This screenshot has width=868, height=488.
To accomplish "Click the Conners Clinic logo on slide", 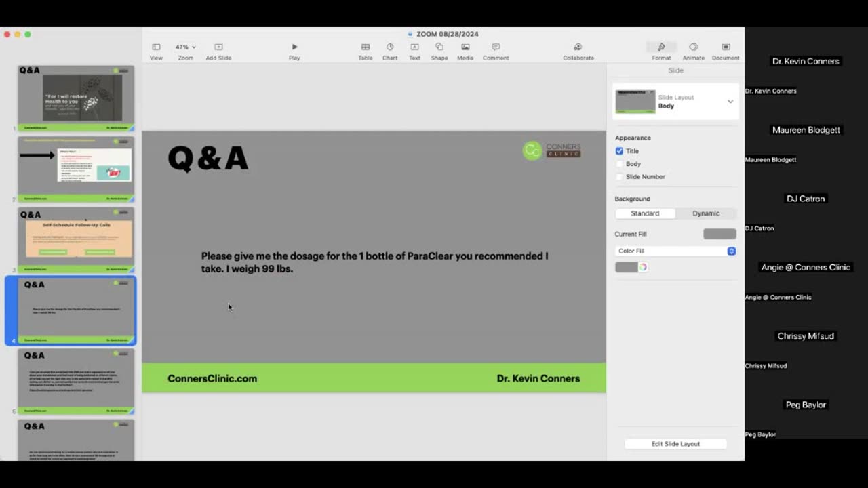I will click(x=552, y=150).
